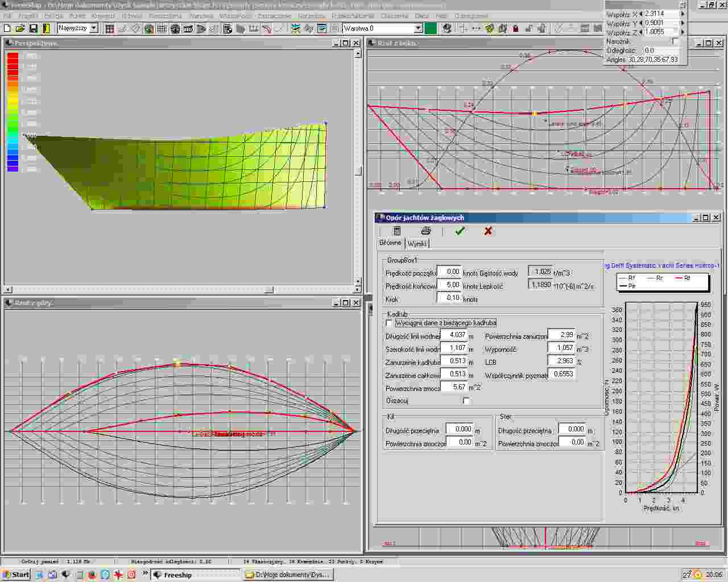
Task: Cancel the dialog with the red X icon
Action: pyautogui.click(x=488, y=231)
